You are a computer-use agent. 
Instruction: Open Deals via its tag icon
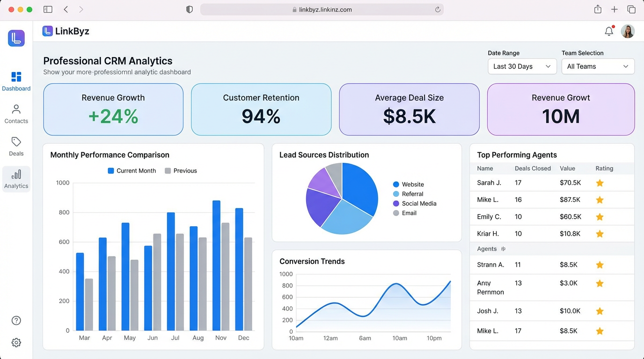point(16,146)
